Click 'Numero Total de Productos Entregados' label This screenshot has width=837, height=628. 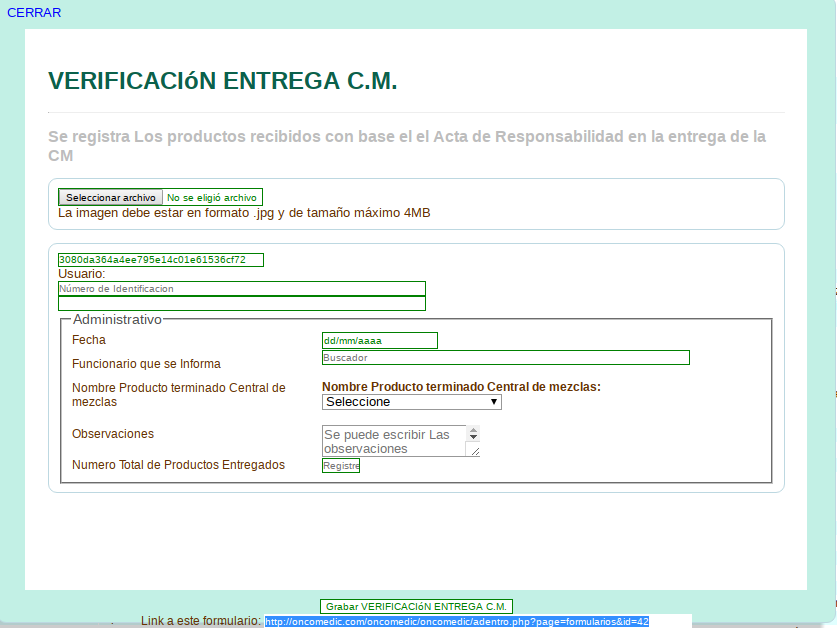[178, 465]
